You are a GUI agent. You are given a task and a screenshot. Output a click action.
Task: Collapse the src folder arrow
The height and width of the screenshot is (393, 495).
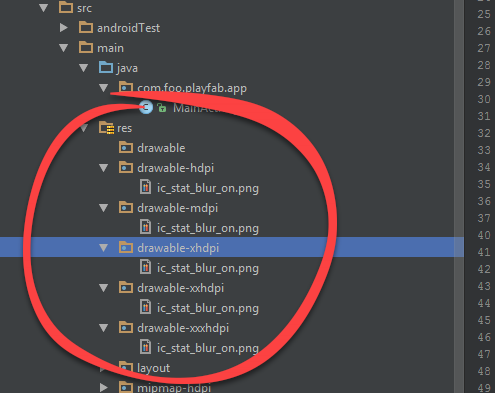43,8
